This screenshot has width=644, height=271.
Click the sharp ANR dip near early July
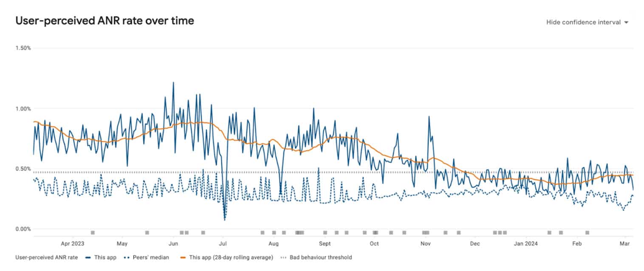pyautogui.click(x=224, y=219)
